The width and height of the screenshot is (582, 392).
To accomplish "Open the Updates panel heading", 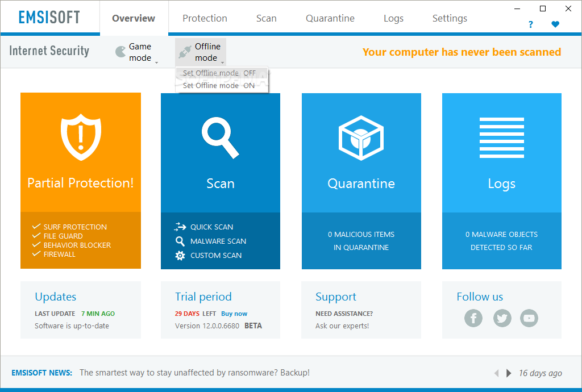I will tap(56, 297).
